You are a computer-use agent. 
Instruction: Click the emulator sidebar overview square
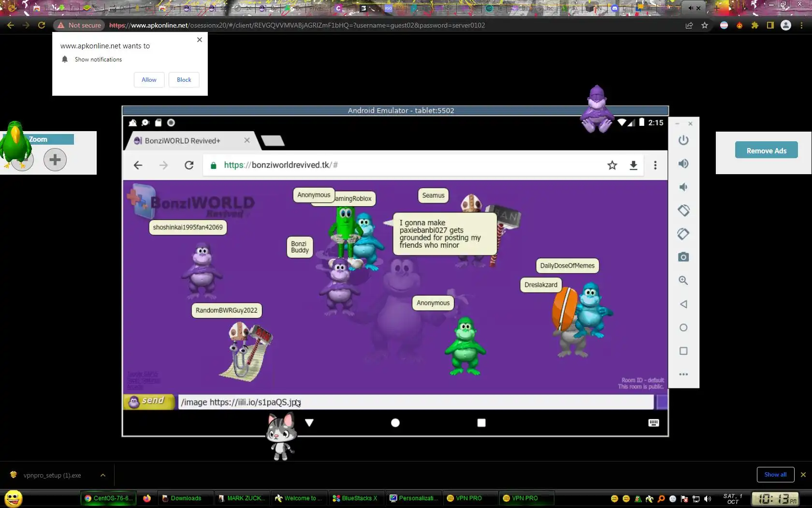683,351
